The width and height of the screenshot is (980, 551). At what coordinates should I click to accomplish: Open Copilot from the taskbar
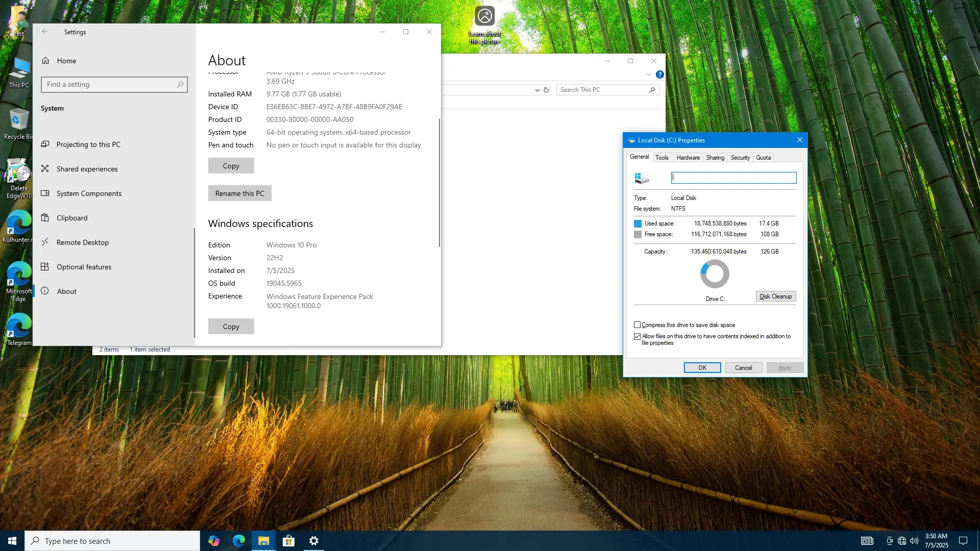pyautogui.click(x=213, y=541)
